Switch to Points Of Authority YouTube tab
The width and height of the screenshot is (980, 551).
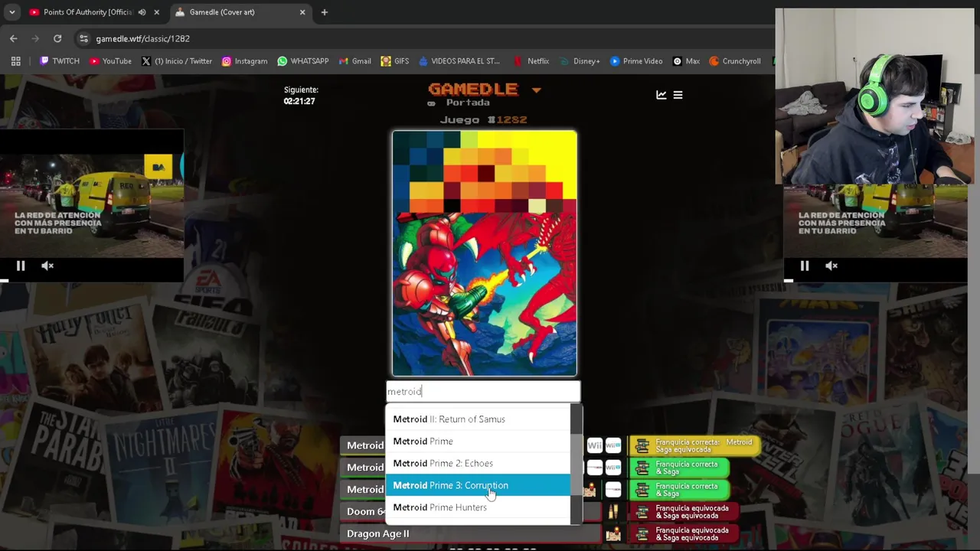pos(88,12)
